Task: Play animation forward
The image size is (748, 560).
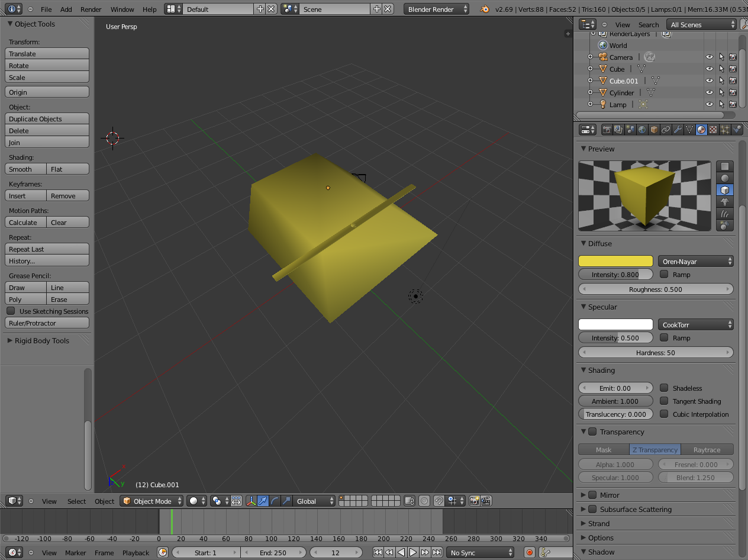Action: click(413, 552)
